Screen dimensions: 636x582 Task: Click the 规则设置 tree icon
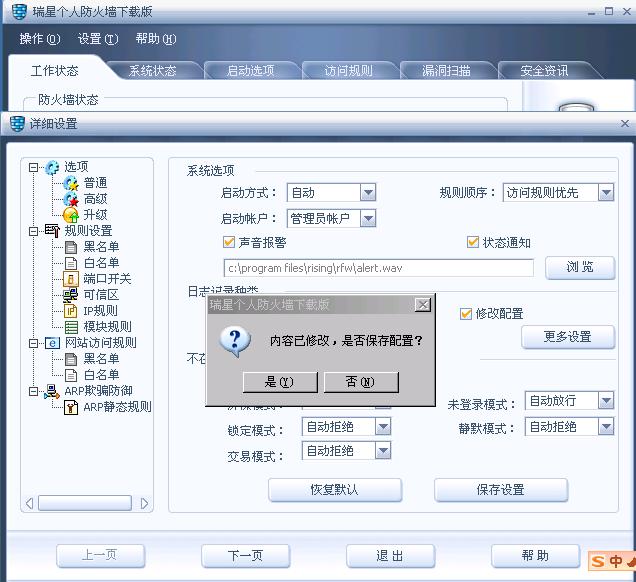(x=52, y=231)
